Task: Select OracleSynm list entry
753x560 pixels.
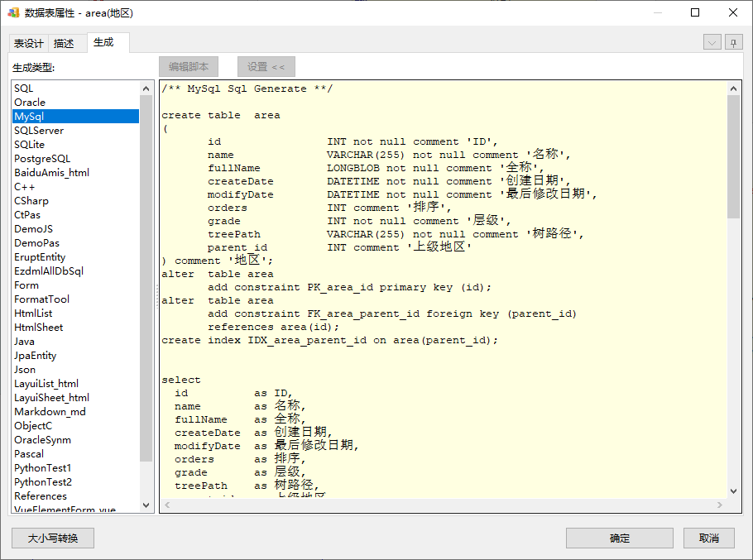Action: pyautogui.click(x=75, y=439)
